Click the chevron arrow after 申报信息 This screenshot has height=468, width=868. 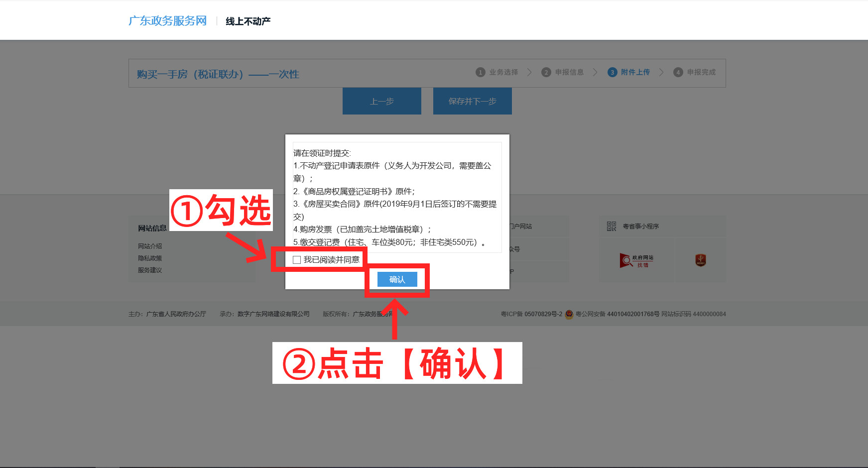click(595, 72)
